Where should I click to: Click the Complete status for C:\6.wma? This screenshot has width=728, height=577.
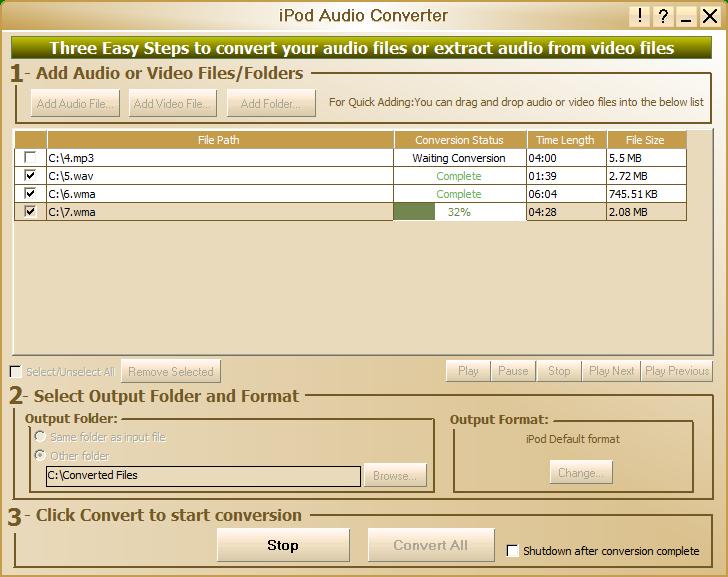click(x=460, y=194)
